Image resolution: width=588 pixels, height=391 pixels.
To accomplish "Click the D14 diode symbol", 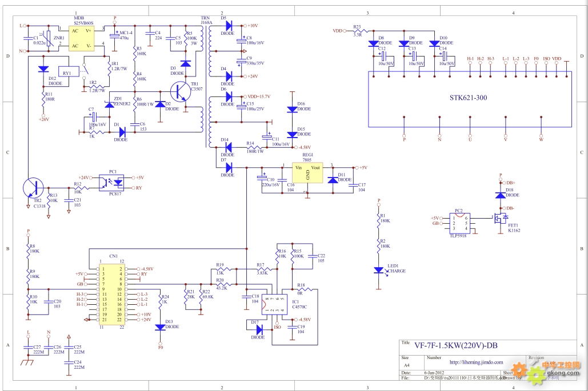I will point(229,147).
